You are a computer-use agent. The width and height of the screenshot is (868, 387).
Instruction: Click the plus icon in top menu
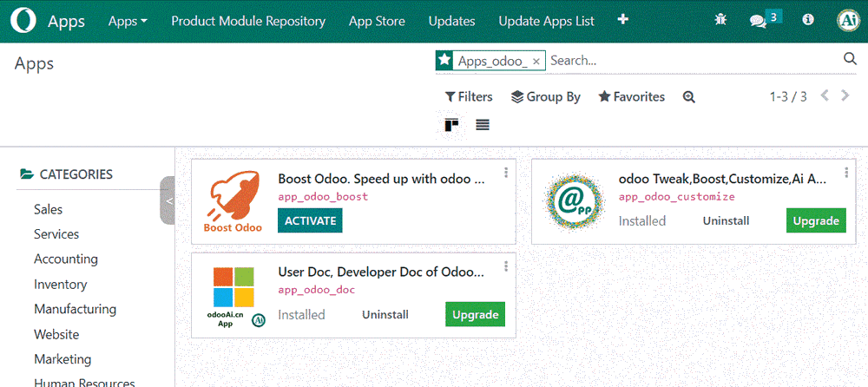(622, 21)
